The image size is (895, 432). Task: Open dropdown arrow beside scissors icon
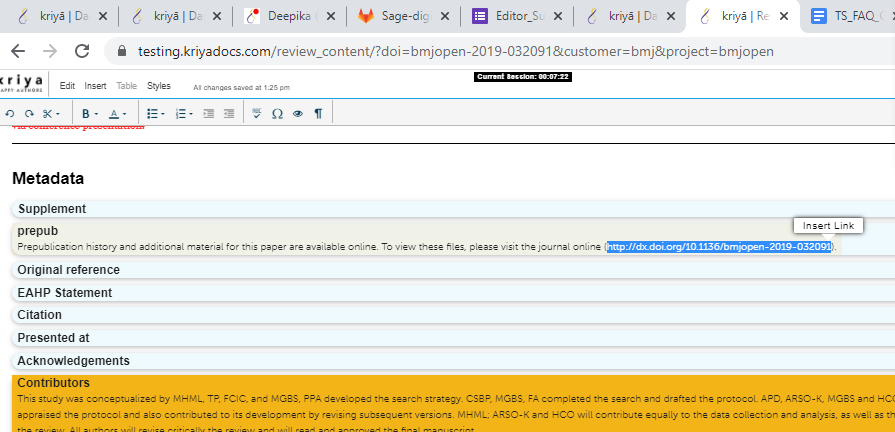coord(58,114)
